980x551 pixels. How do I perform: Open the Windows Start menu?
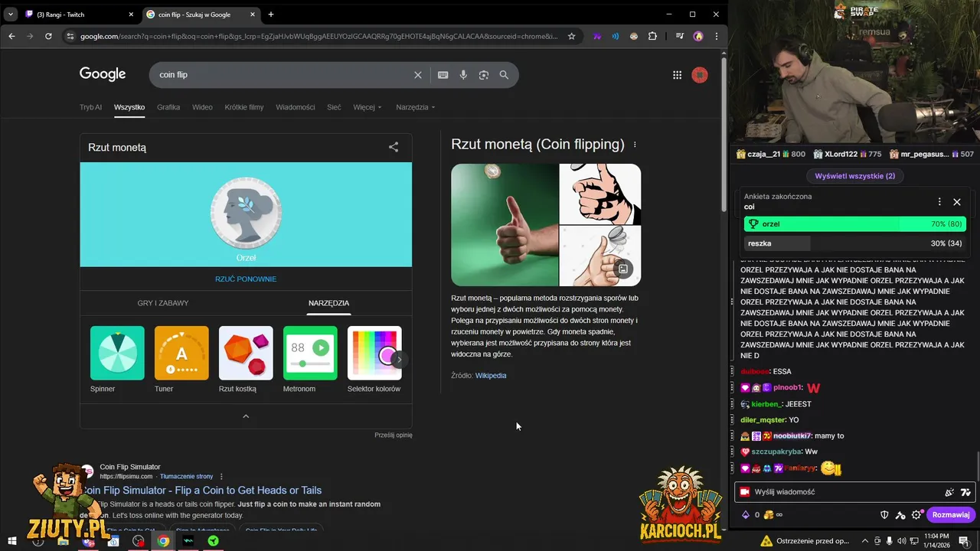(11, 540)
